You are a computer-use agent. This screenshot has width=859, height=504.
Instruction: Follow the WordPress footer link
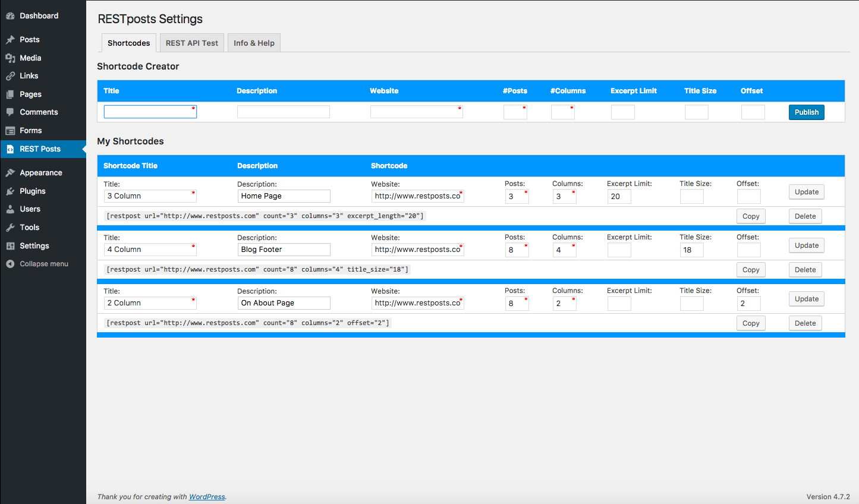(207, 497)
